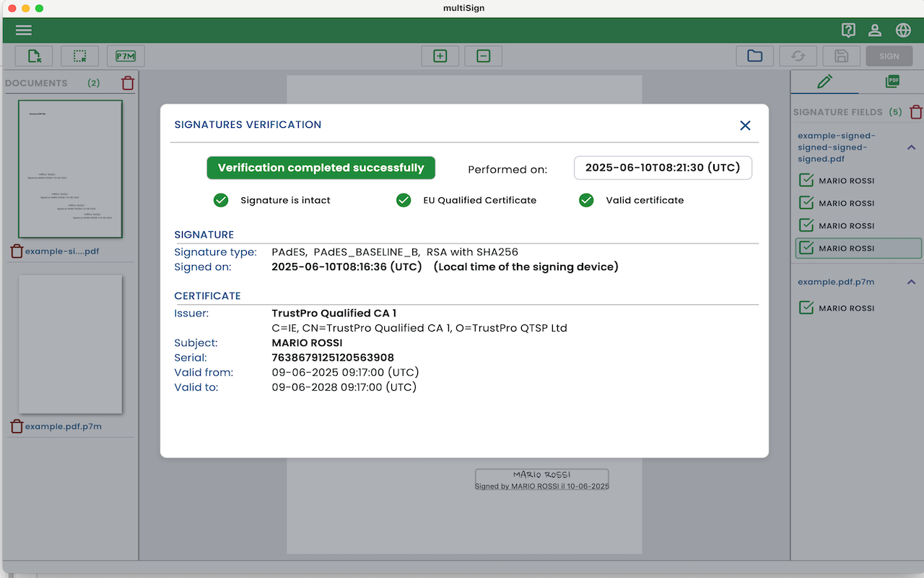
Task: Click the SIGN button
Action: pyautogui.click(x=889, y=56)
